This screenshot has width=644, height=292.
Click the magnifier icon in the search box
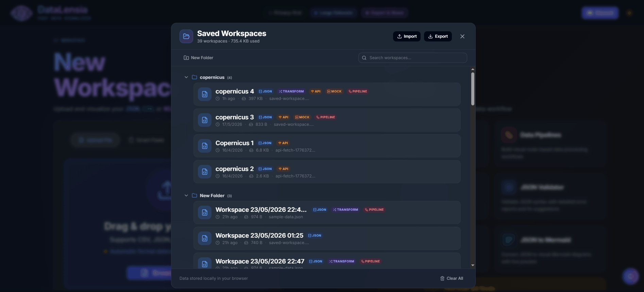(364, 58)
